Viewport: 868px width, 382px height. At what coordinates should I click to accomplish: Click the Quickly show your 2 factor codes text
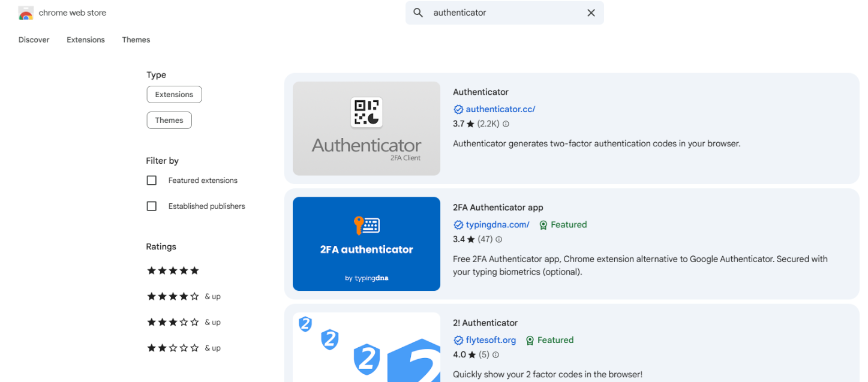click(548, 375)
